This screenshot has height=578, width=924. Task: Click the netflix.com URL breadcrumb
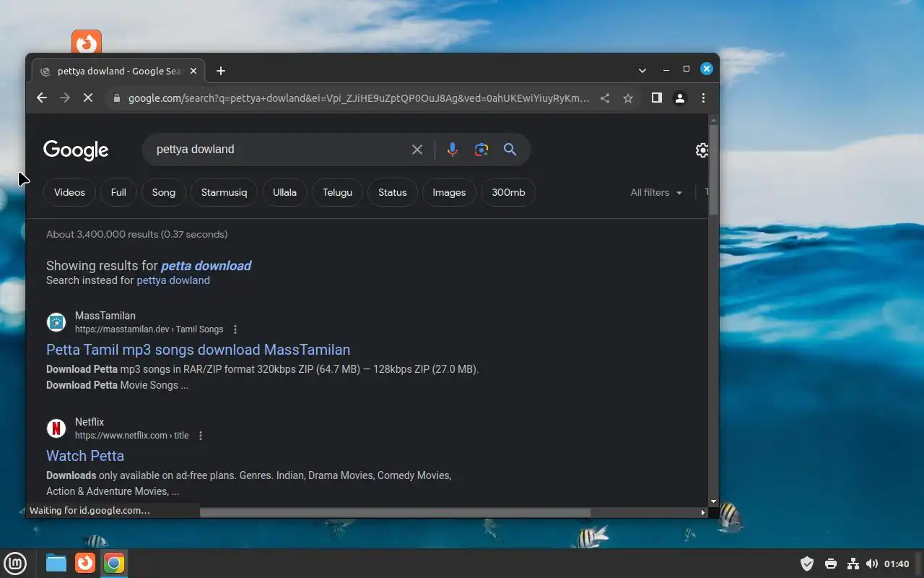coord(131,436)
